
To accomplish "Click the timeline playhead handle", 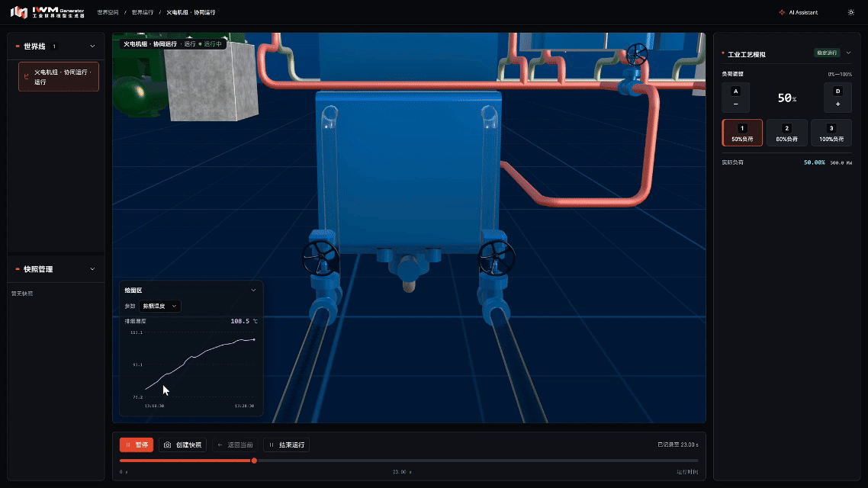I will coord(254,461).
